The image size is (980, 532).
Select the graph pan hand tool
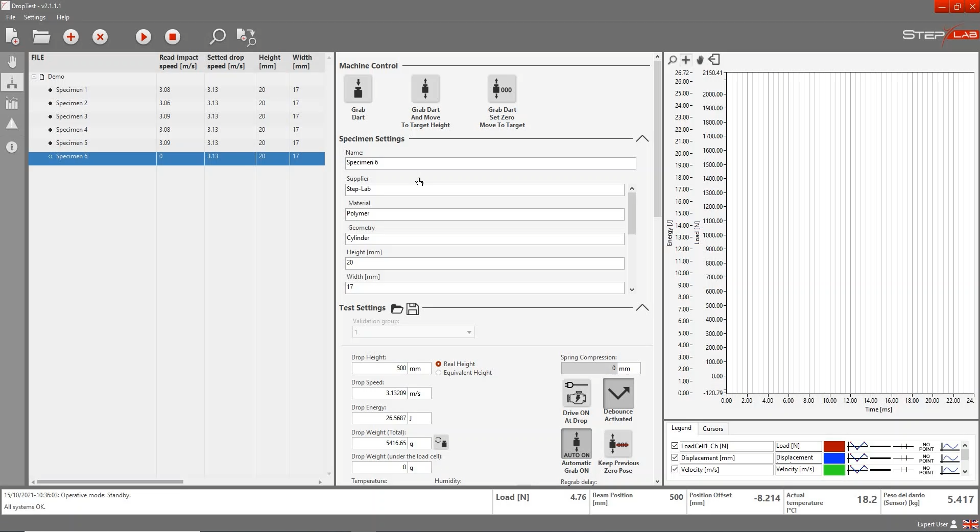[x=700, y=60]
